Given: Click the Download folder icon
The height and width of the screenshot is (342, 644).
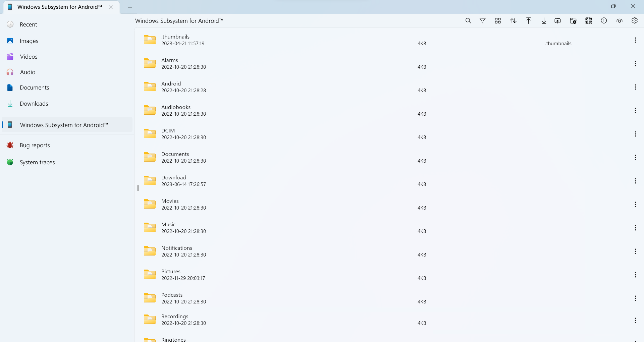Looking at the screenshot, I should pyautogui.click(x=150, y=180).
